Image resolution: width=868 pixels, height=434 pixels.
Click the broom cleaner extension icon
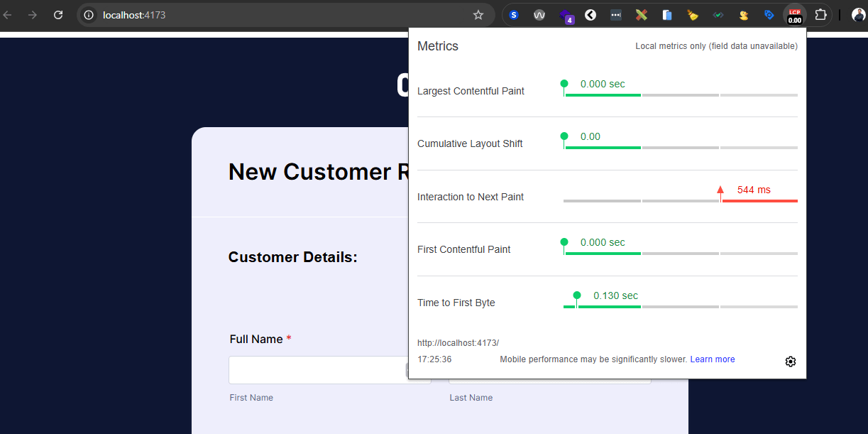[693, 15]
